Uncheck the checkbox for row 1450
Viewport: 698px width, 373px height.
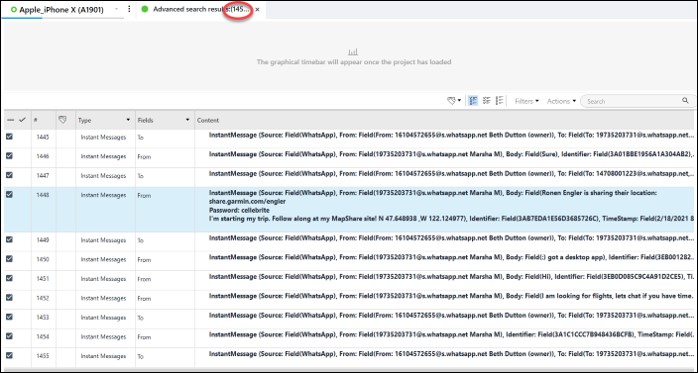pos(9,259)
